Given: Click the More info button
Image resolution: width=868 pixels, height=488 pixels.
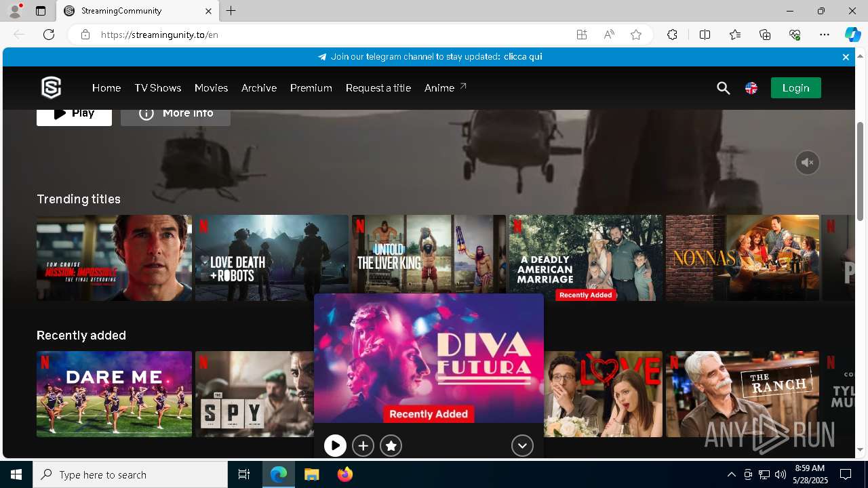Looking at the screenshot, I should tap(176, 116).
